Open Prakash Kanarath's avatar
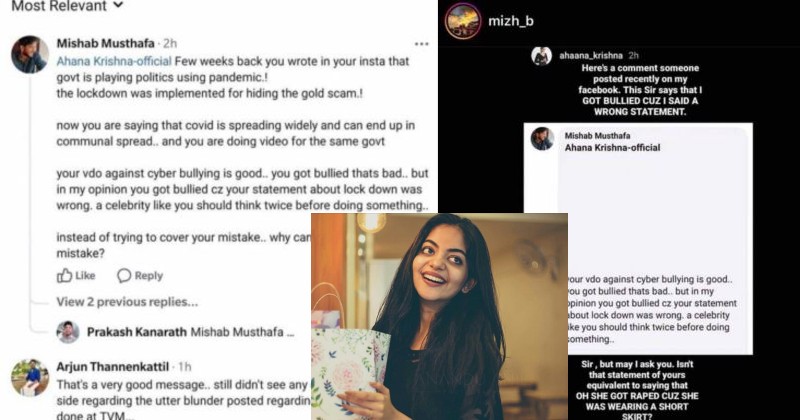Viewport: 800px width, 420px height. (x=68, y=332)
